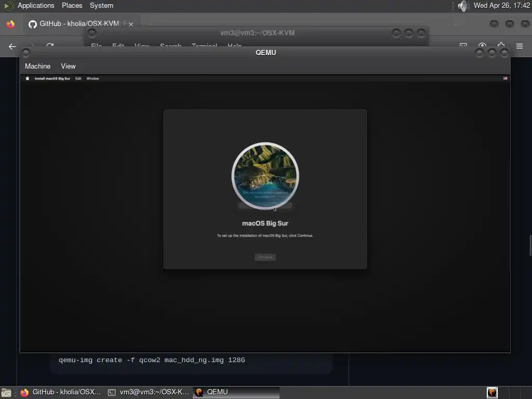Close the GitHub tab in Firefox
This screenshot has width=532, height=399.
tap(130, 24)
